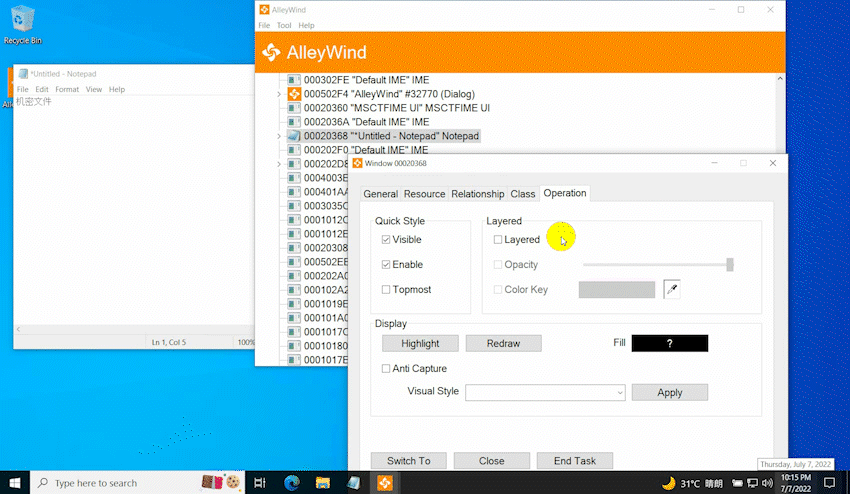Image resolution: width=850 pixels, height=494 pixels.
Task: Expand the 00020368 Notepad tree node
Action: (279, 136)
